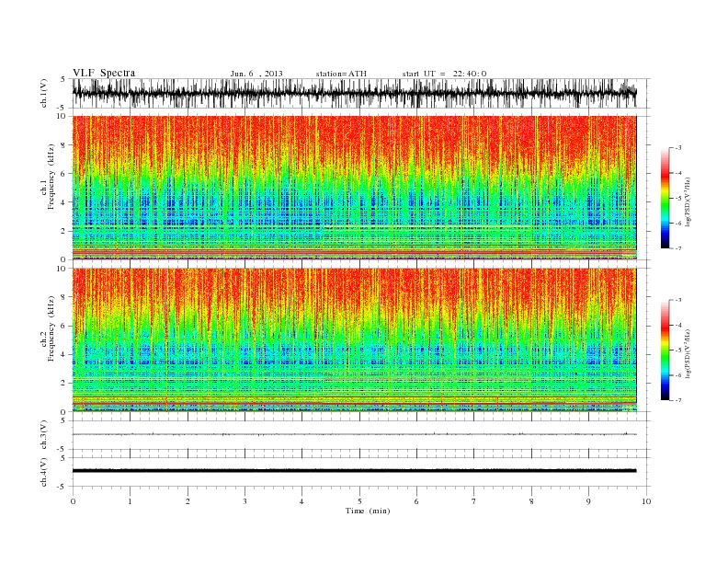Click time axis tick label "4"
This screenshot has height=563, width=728.
301,501
